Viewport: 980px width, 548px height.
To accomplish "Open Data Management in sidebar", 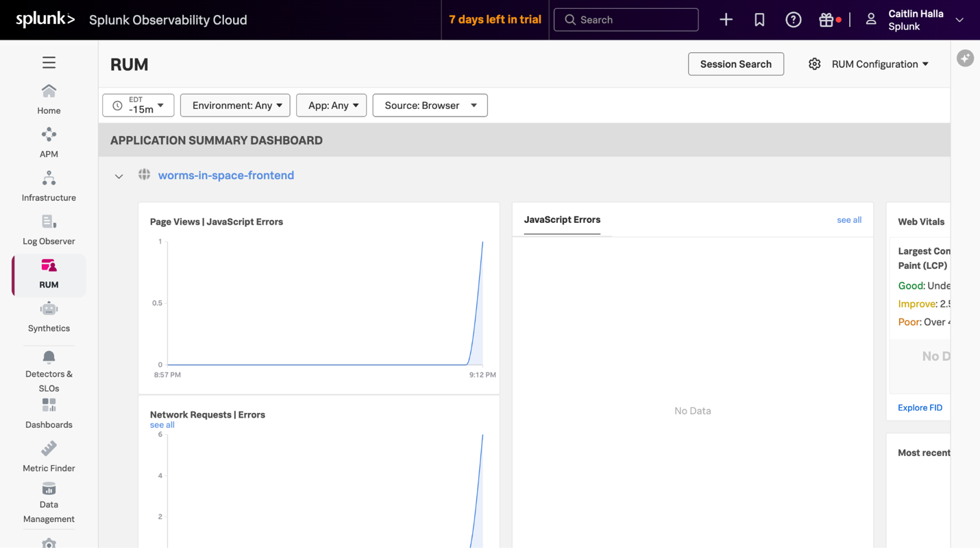I will [x=49, y=503].
